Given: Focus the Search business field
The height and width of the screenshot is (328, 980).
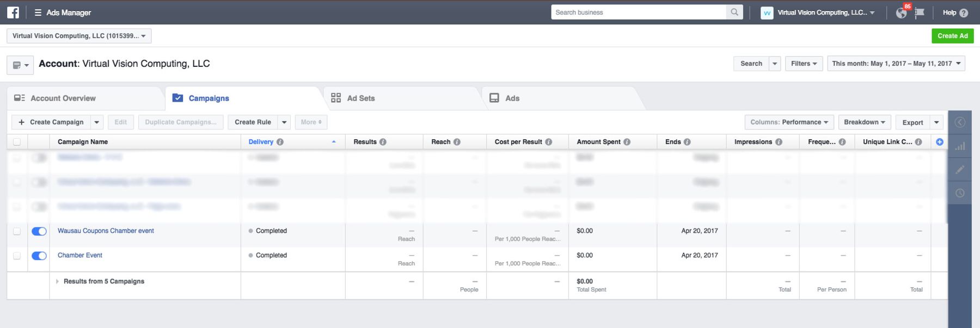Looking at the screenshot, I should (x=639, y=12).
